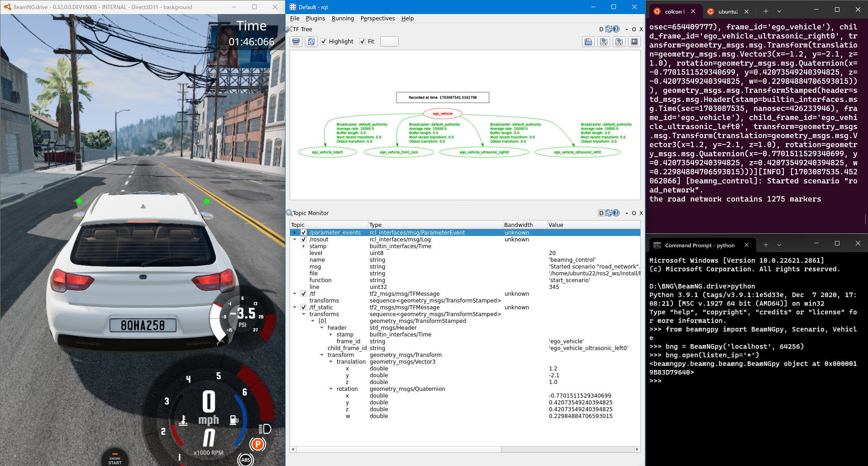Close Topic Monitor plugin with X
Screen dimensions: 868x466
[x=641, y=213]
